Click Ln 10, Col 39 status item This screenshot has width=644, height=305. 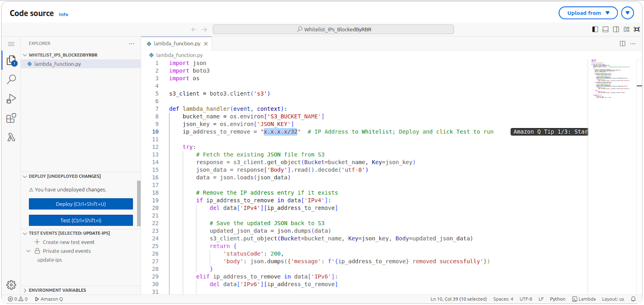[x=458, y=299]
